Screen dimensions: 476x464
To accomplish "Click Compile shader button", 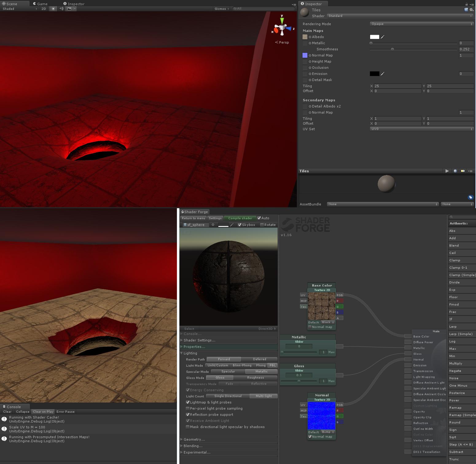I will click(x=240, y=218).
